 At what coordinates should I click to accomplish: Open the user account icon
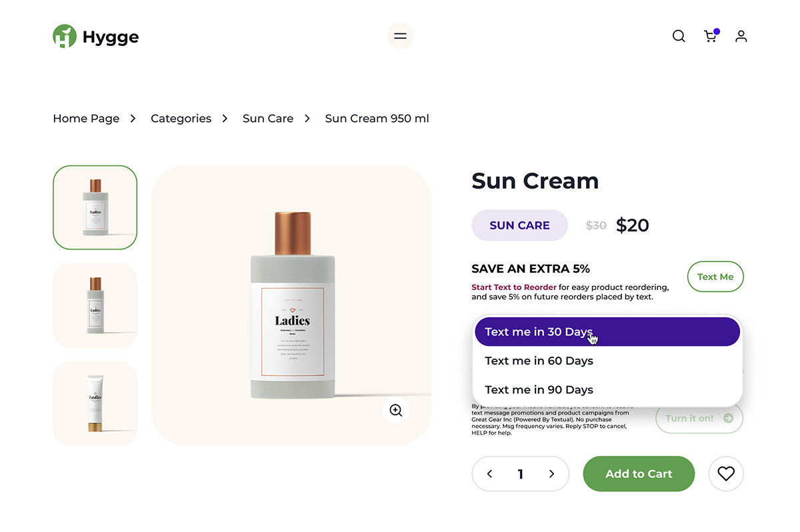tap(741, 36)
